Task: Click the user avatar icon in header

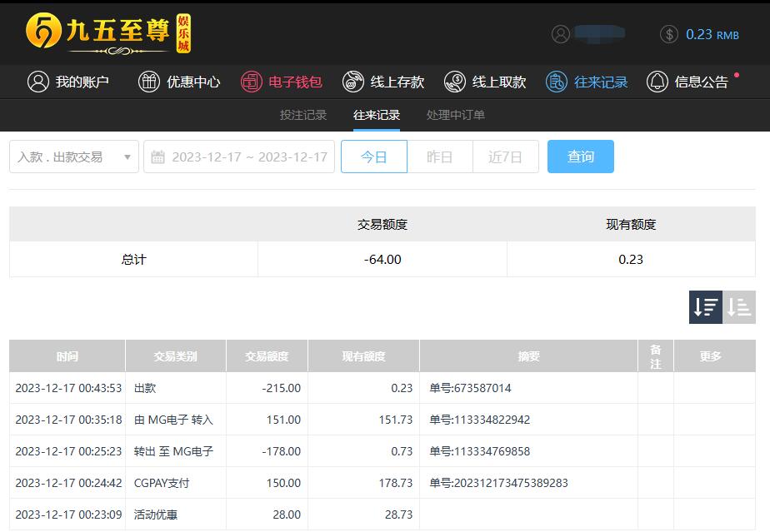Action: [x=562, y=34]
